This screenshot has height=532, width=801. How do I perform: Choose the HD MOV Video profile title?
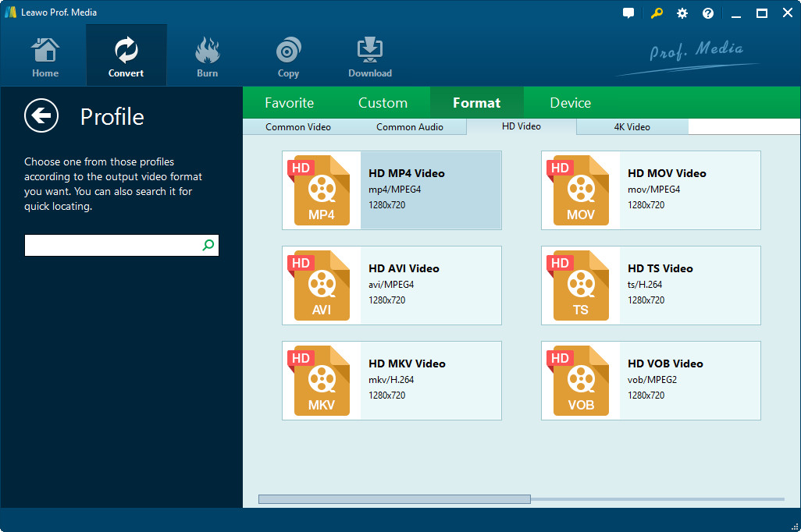[x=667, y=174]
